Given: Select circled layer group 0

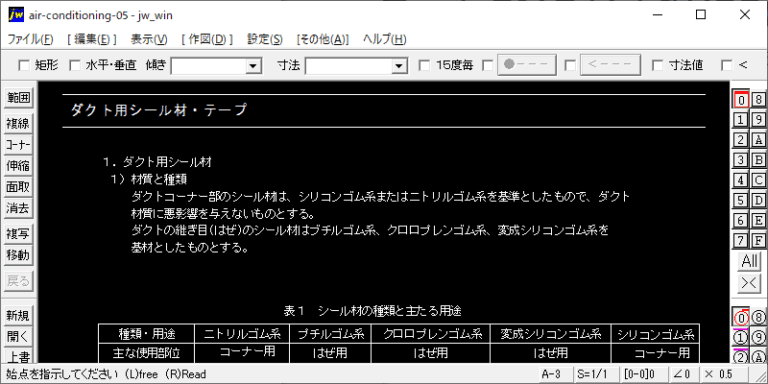Looking at the screenshot, I should (x=741, y=318).
